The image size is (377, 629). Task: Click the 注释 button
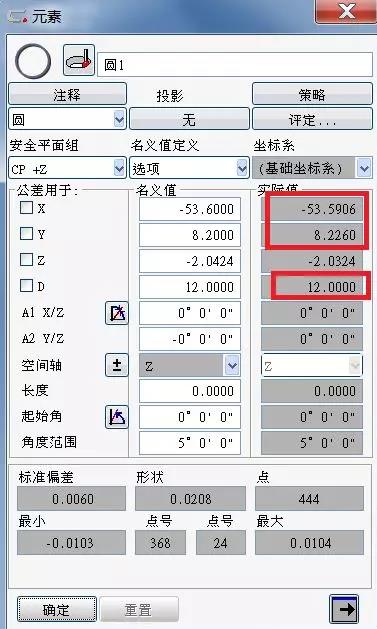click(x=67, y=94)
